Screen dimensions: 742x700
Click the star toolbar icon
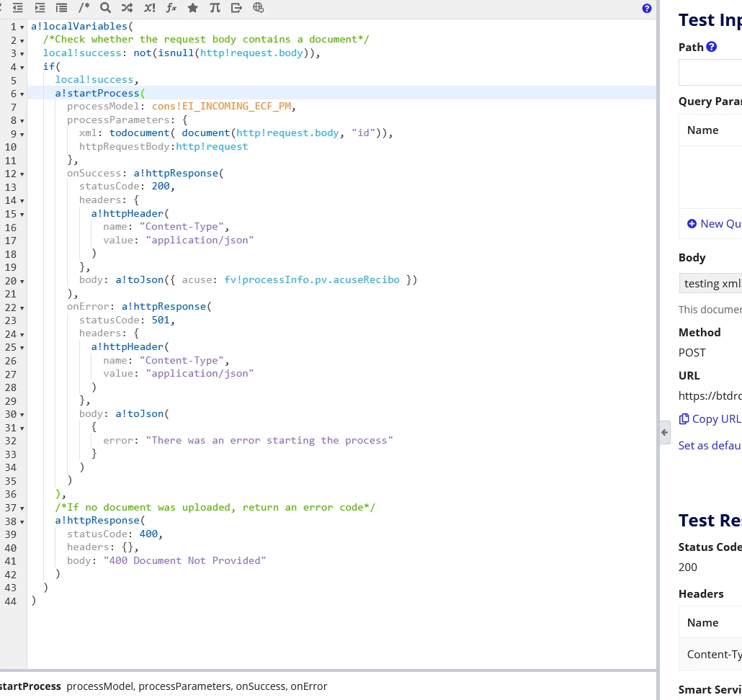coord(192,8)
